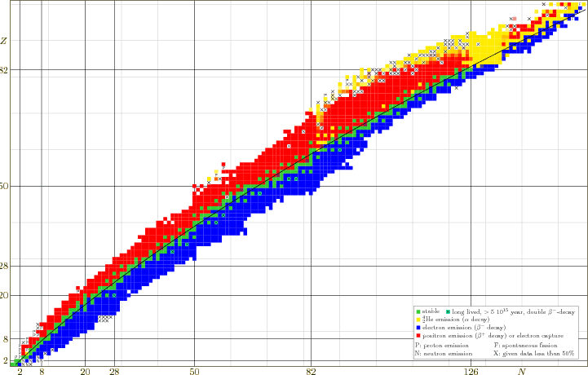
Task: Click the '8' tick label on the neutron axis
Action: pyautogui.click(x=42, y=372)
